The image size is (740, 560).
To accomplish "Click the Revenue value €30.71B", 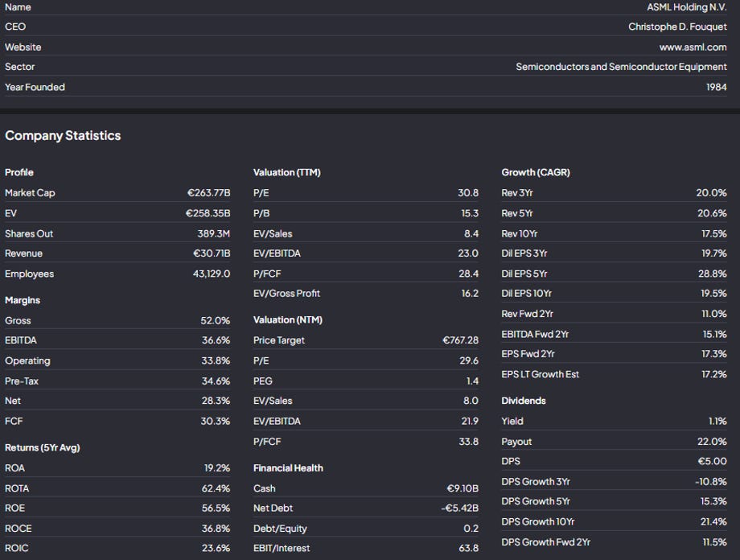I will click(212, 253).
